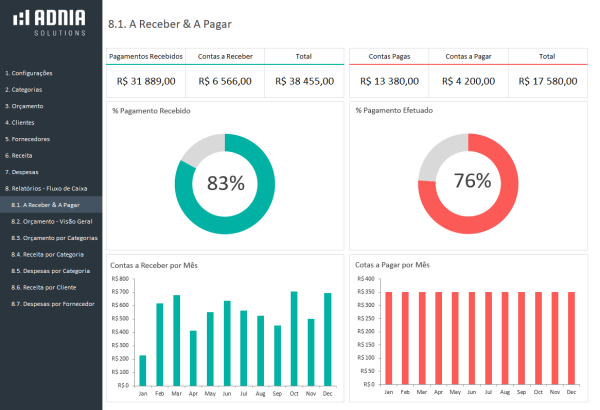Open 8.3. Orçamento por Categorias report
The height and width of the screenshot is (410, 600).
[54, 238]
